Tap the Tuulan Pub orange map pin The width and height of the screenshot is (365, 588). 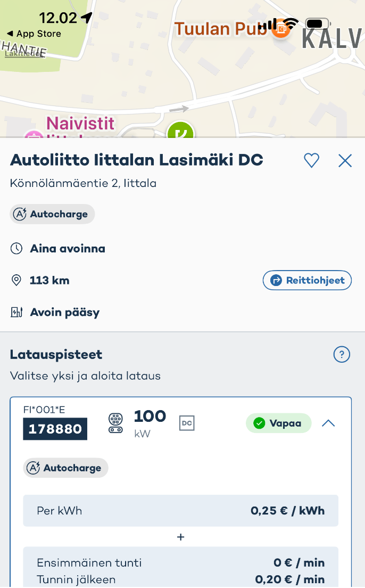click(280, 29)
